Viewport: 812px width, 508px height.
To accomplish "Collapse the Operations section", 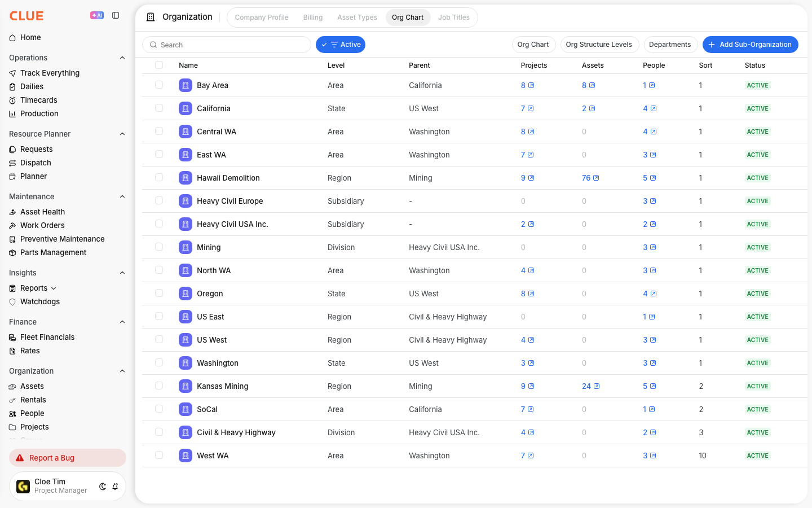I will click(122, 58).
